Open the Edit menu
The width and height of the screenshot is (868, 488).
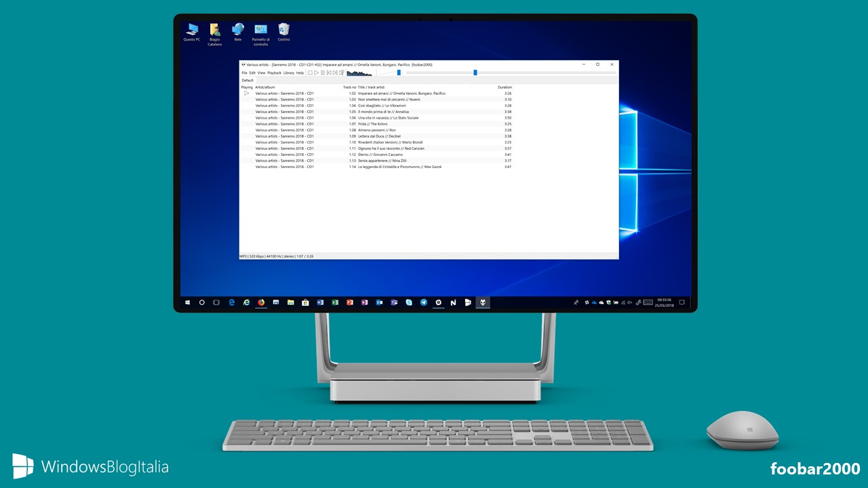point(252,73)
